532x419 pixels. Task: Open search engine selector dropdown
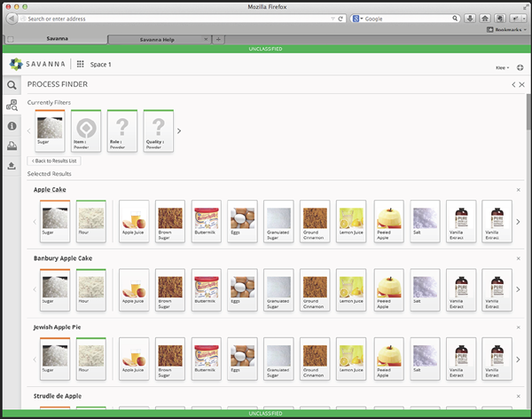[357, 19]
